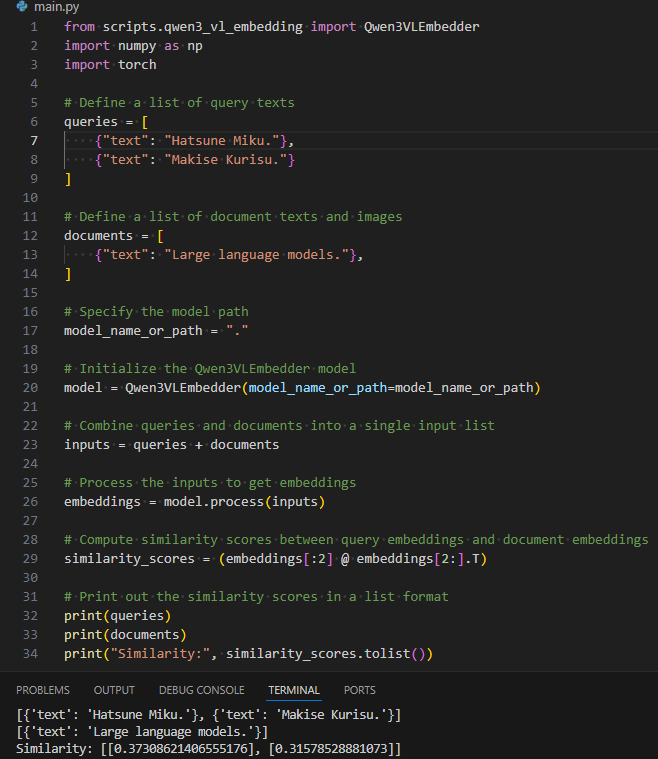Image resolution: width=658 pixels, height=759 pixels.
Task: Click comment 'Define a list of document texts and images'
Action: (x=233, y=217)
